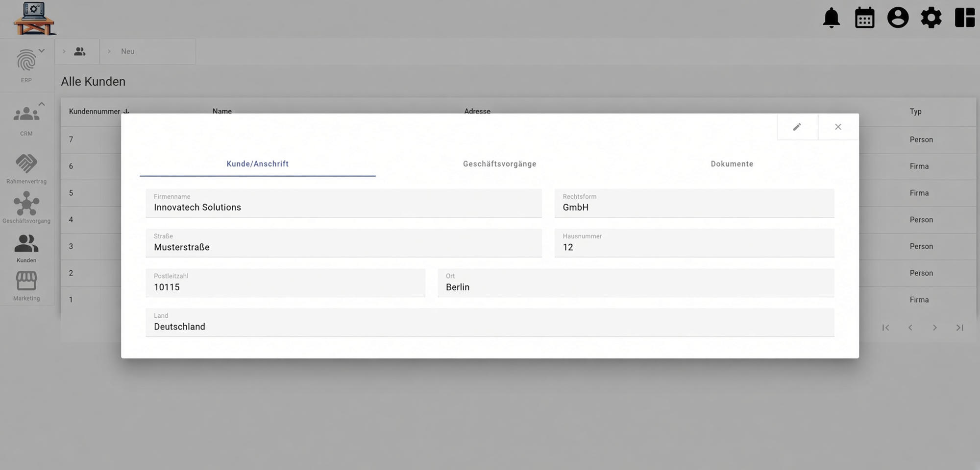Switch to the Dokumente tab

click(x=732, y=164)
